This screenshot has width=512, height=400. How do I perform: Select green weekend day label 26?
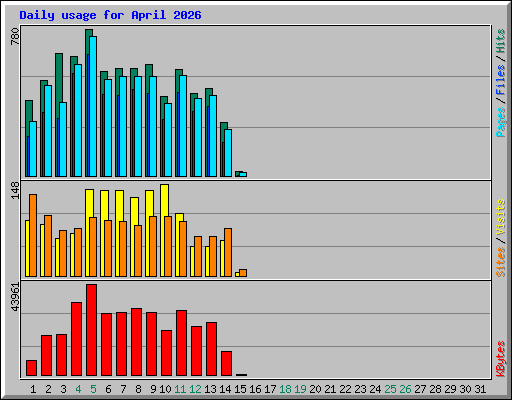(x=405, y=389)
